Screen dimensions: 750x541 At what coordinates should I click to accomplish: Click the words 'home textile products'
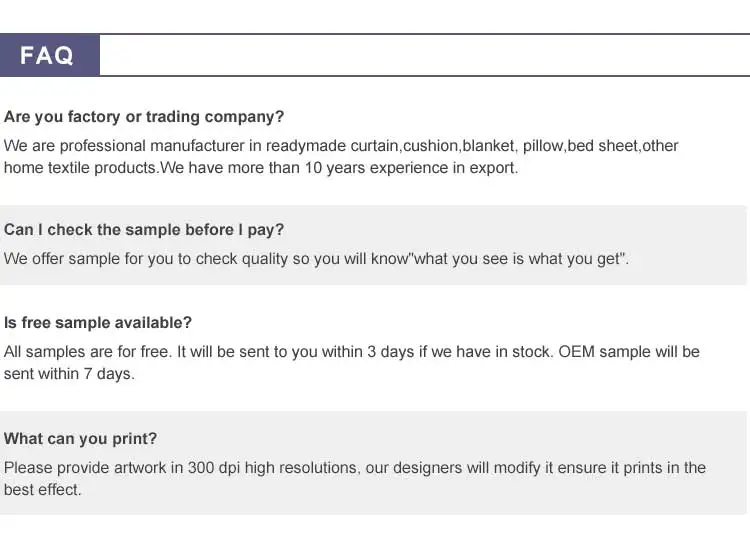(80, 168)
